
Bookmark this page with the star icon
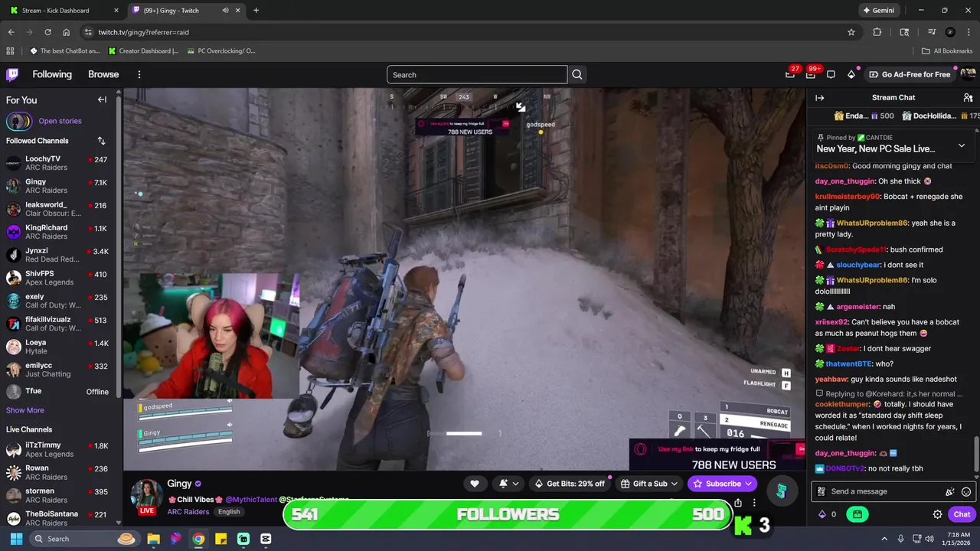tap(851, 32)
